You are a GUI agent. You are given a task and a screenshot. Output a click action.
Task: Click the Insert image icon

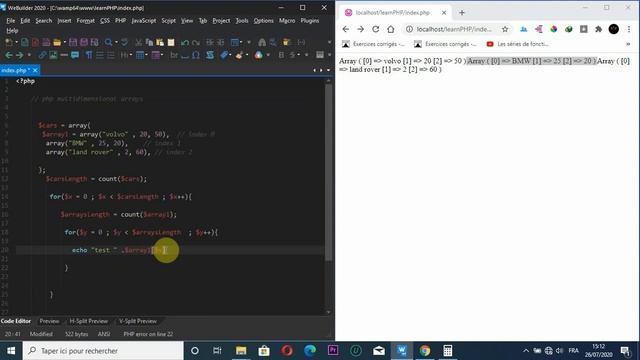[x=53, y=55]
